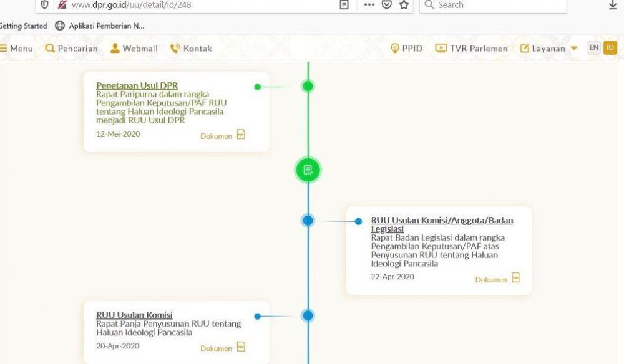Save page to Pocket icon
The height and width of the screenshot is (364, 624).
pyautogui.click(x=386, y=5)
